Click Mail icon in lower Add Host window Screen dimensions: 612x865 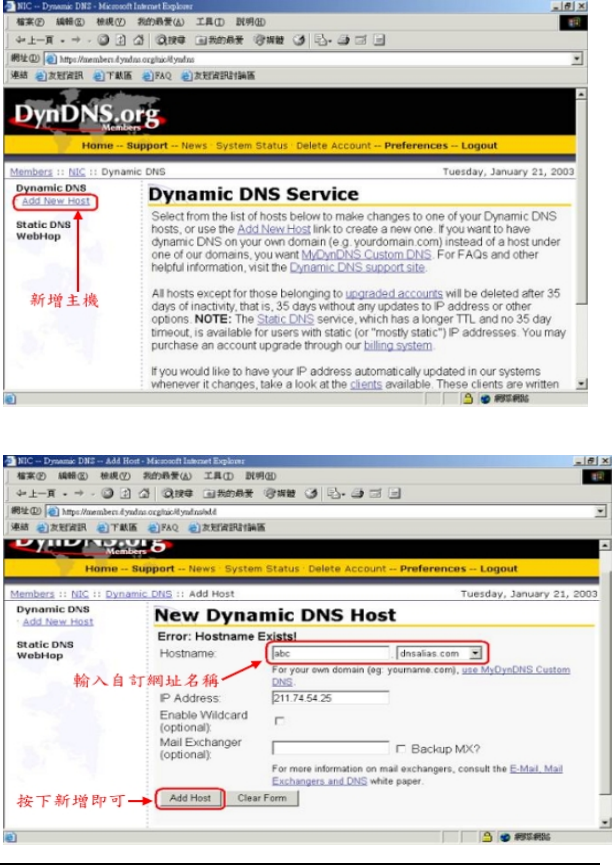[x=334, y=493]
